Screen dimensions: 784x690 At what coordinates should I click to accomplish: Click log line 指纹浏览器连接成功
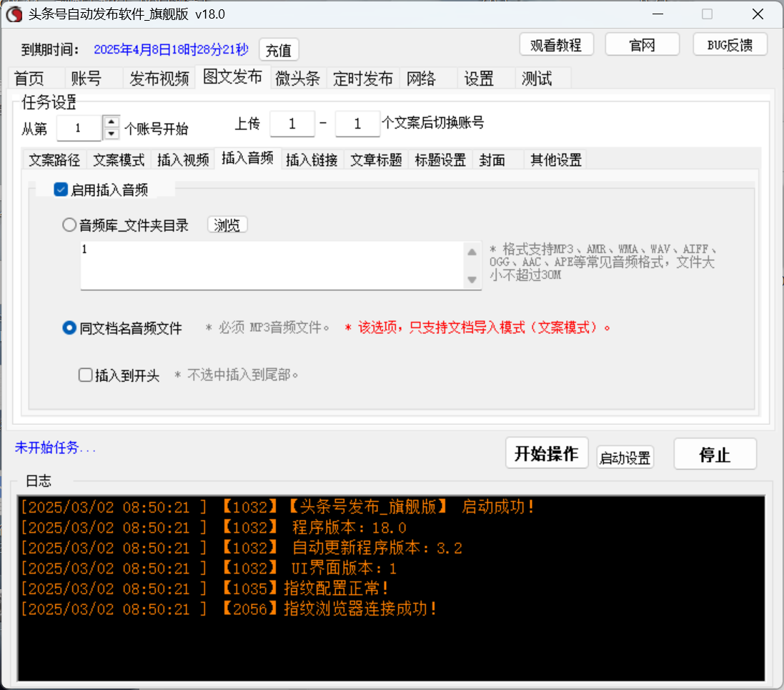click(x=229, y=609)
